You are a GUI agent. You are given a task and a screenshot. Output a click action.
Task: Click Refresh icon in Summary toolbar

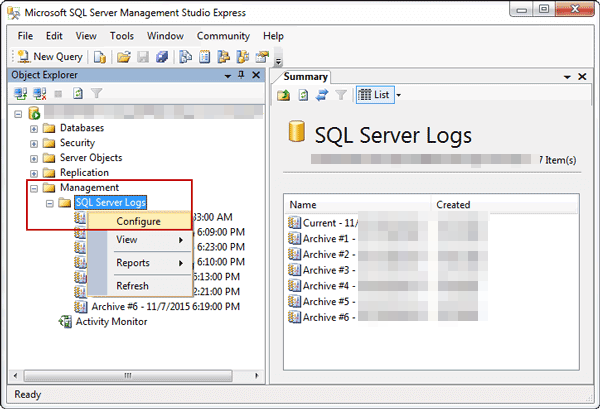[x=303, y=95]
